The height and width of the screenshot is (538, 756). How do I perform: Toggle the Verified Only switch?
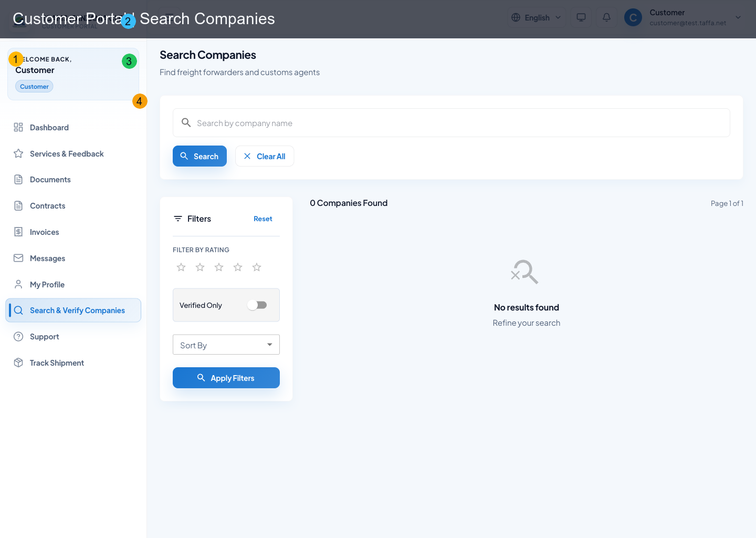[257, 305]
